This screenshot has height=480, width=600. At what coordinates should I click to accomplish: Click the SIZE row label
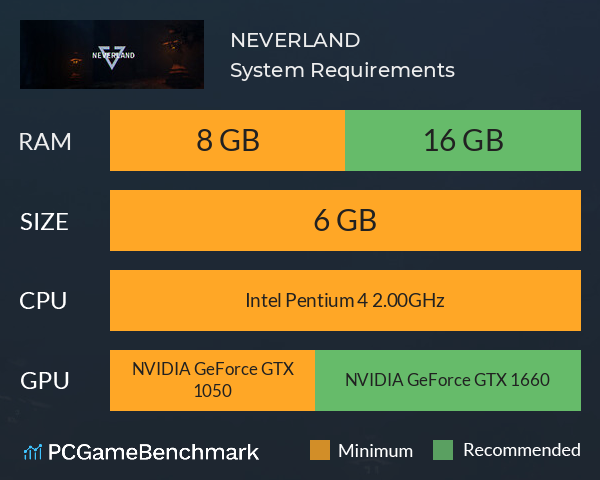44,222
